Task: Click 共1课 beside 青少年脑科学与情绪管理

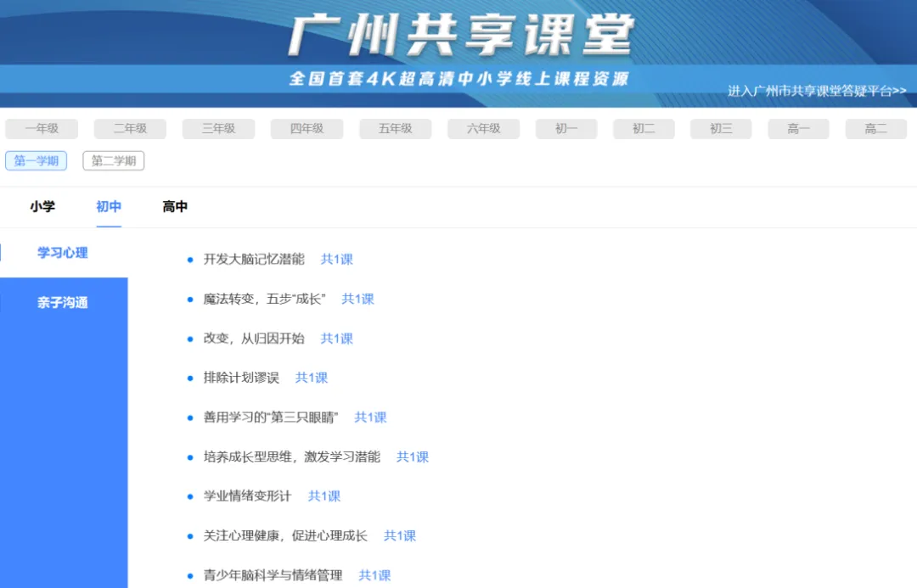Action: click(375, 575)
